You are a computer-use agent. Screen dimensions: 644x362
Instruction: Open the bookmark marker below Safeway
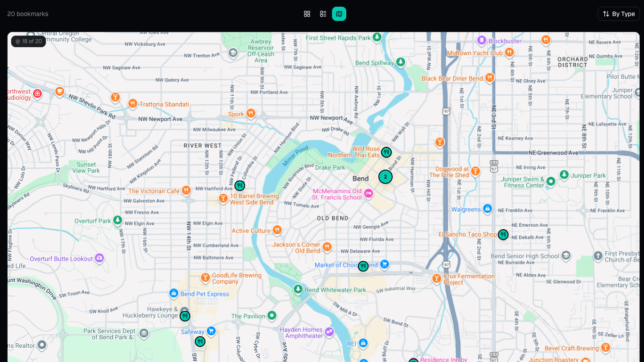200,342
